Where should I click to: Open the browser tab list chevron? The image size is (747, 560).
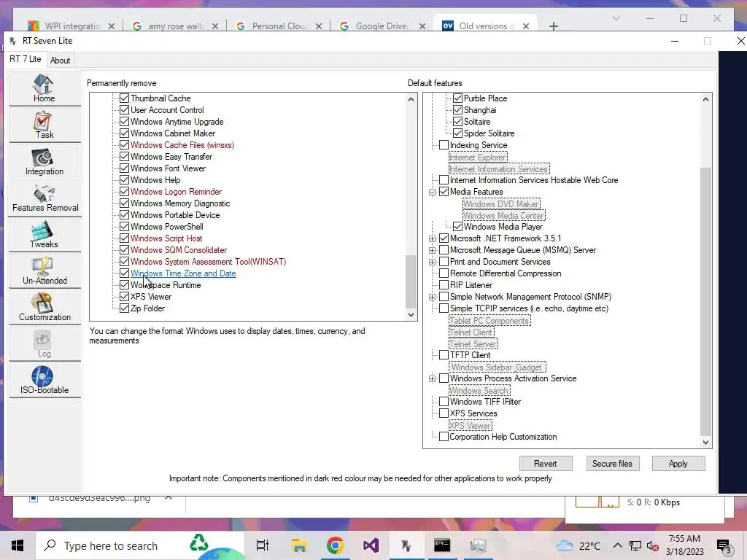pos(616,18)
